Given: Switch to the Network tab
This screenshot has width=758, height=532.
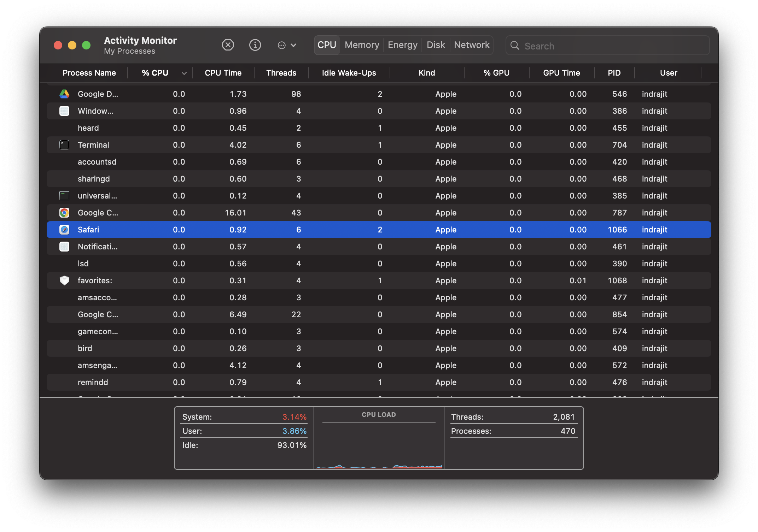Looking at the screenshot, I should point(472,45).
